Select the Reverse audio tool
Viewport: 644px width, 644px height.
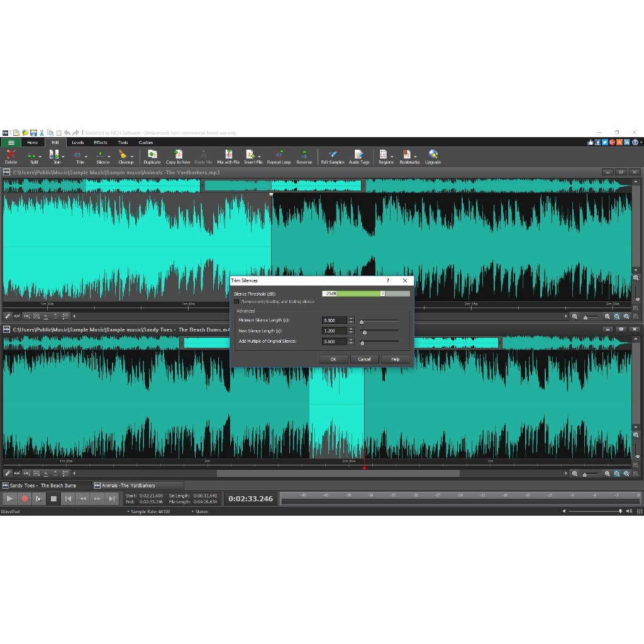[x=304, y=157]
